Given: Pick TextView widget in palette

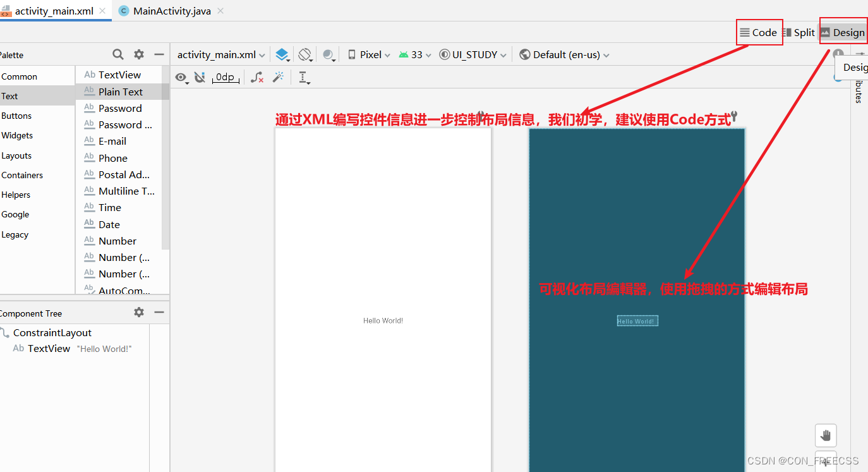Looking at the screenshot, I should [119, 75].
